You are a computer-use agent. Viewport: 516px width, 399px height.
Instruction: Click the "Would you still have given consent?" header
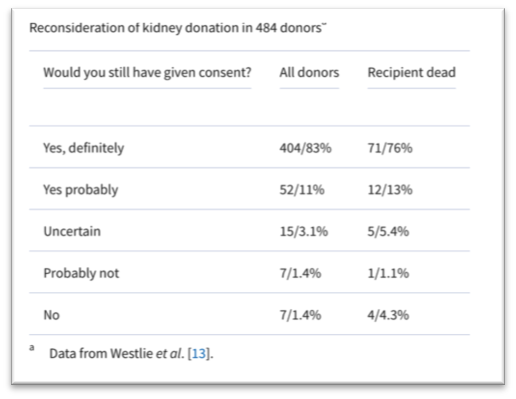coord(147,73)
